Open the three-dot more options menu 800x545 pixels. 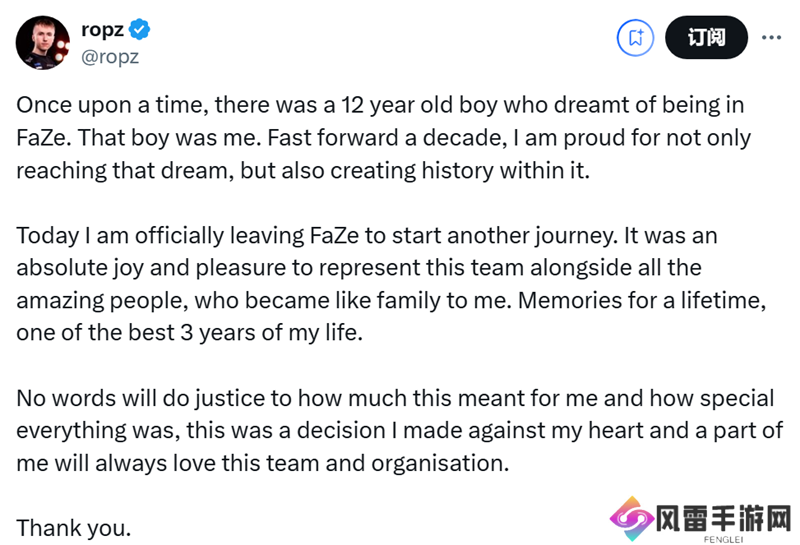point(771,37)
